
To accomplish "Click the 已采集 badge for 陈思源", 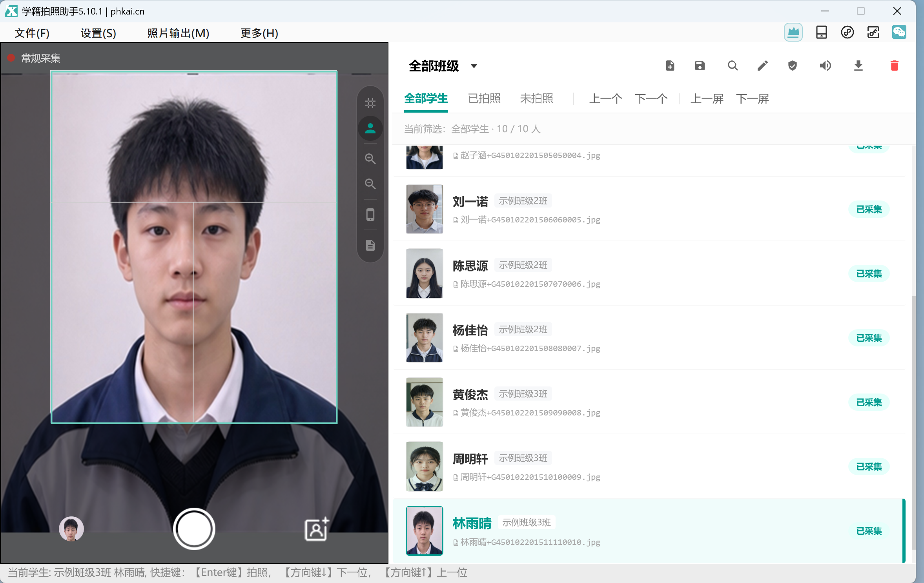I will pos(869,273).
